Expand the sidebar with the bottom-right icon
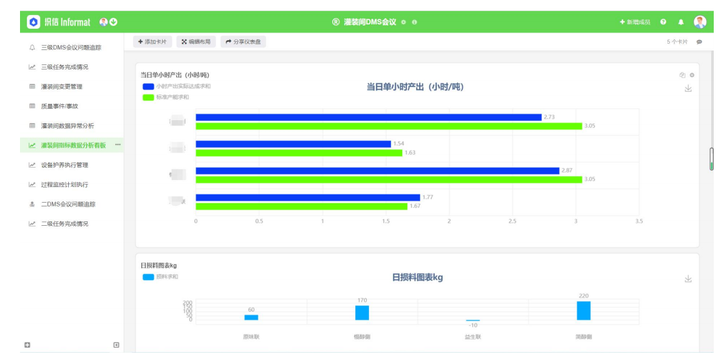The image size is (720, 364). pos(116,345)
